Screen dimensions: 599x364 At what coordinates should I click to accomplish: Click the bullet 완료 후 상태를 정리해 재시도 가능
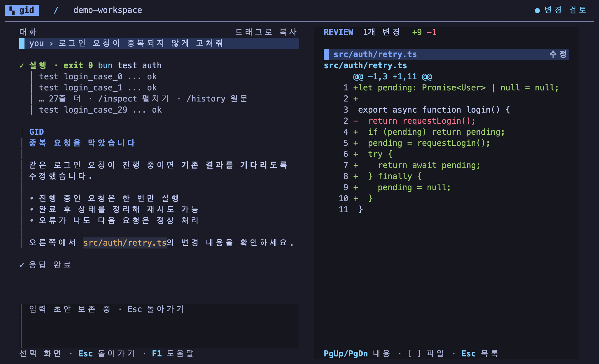click(x=114, y=209)
